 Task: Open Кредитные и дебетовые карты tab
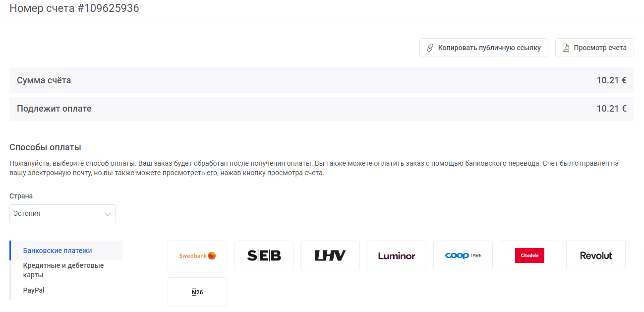pos(63,270)
